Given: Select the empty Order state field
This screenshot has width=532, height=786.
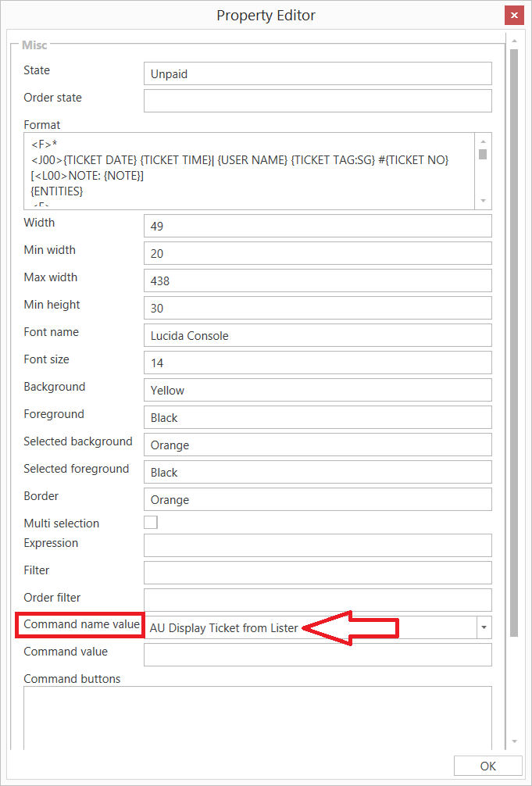Looking at the screenshot, I should point(317,101).
